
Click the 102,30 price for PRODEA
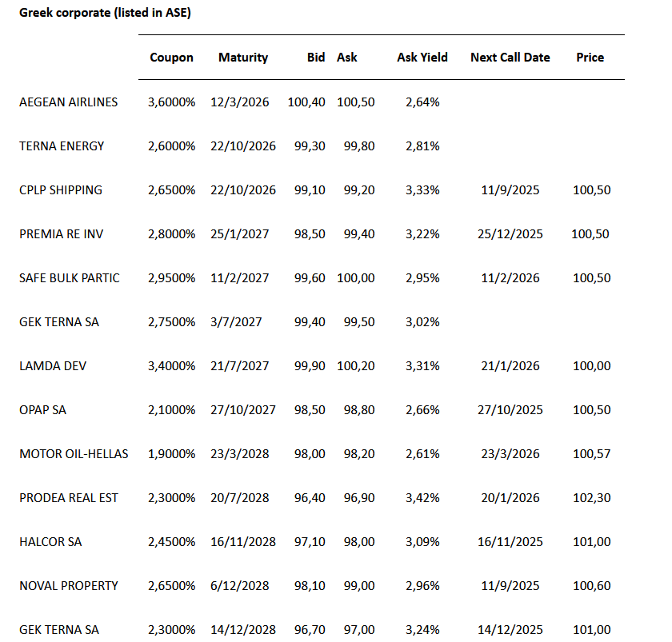pos(592,498)
